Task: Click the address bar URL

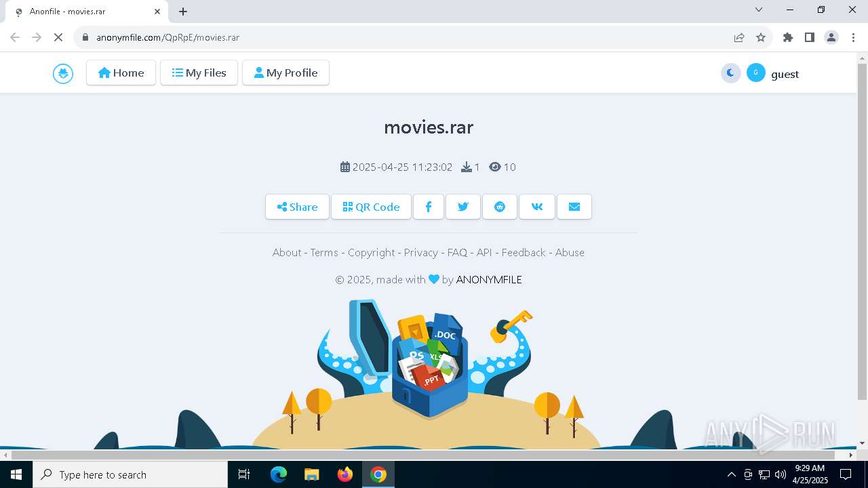Action: click(167, 37)
